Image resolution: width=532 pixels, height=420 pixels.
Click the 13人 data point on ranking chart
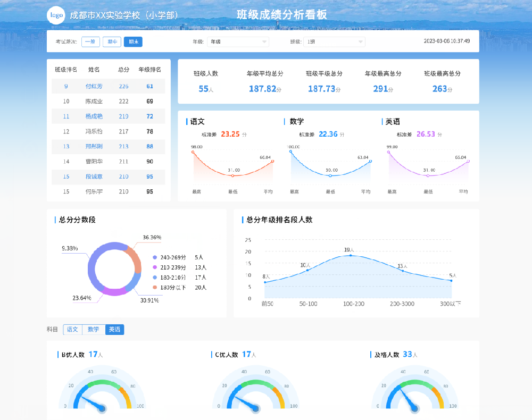point(403,271)
